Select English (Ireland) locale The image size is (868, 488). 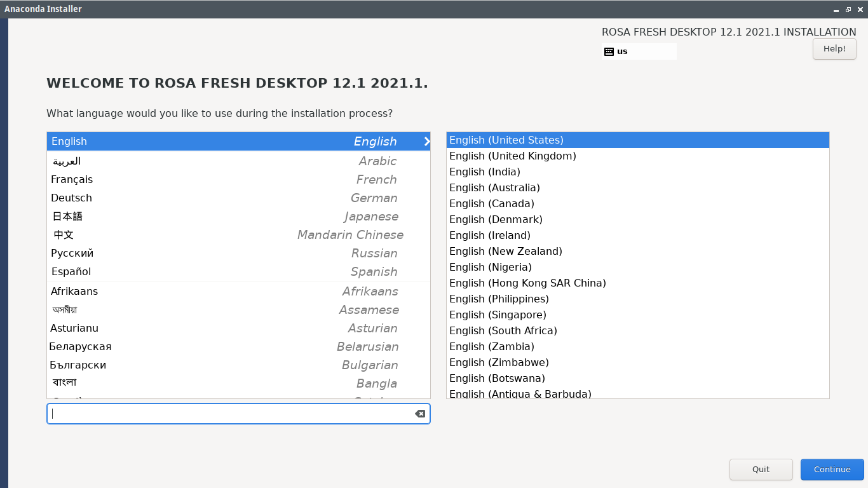pos(638,235)
